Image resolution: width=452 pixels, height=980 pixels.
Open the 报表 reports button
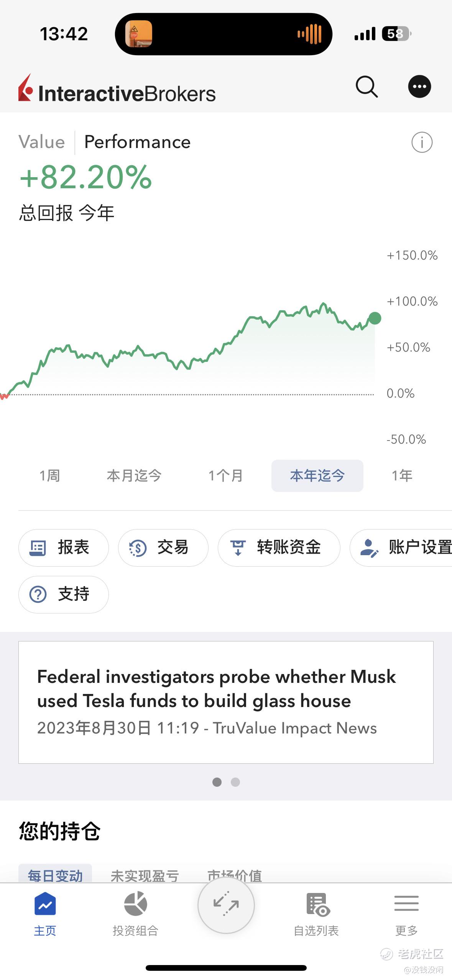(x=64, y=548)
